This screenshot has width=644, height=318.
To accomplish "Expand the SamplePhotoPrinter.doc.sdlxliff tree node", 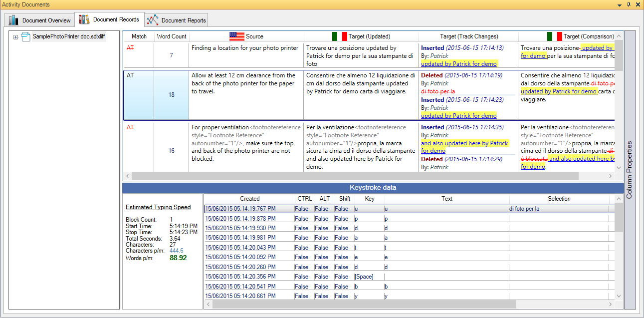I will [x=16, y=37].
